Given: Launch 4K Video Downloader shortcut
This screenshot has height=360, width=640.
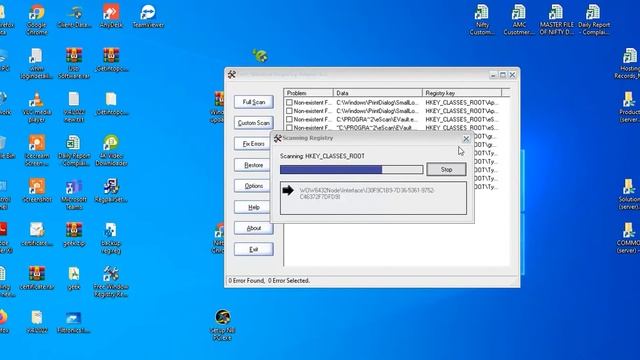Looking at the screenshot, I should pyautogui.click(x=111, y=151).
